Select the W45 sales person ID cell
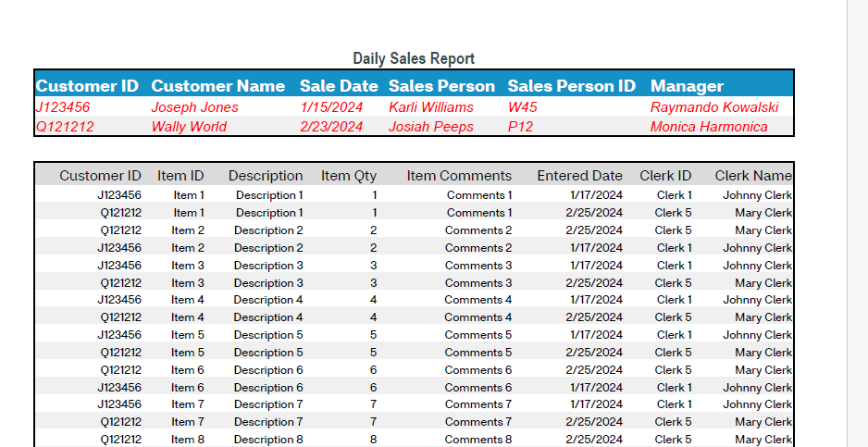This screenshot has width=868, height=447. [523, 107]
